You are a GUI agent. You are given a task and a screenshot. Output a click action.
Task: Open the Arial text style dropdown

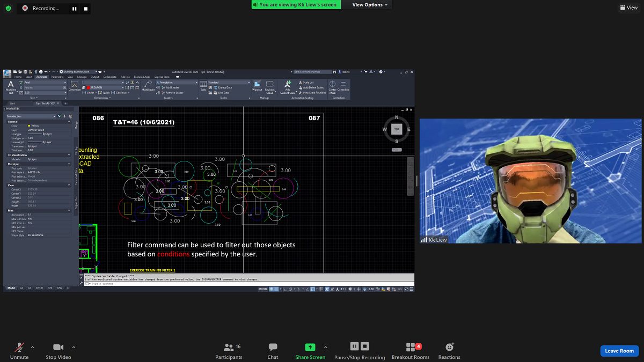tap(45, 82)
